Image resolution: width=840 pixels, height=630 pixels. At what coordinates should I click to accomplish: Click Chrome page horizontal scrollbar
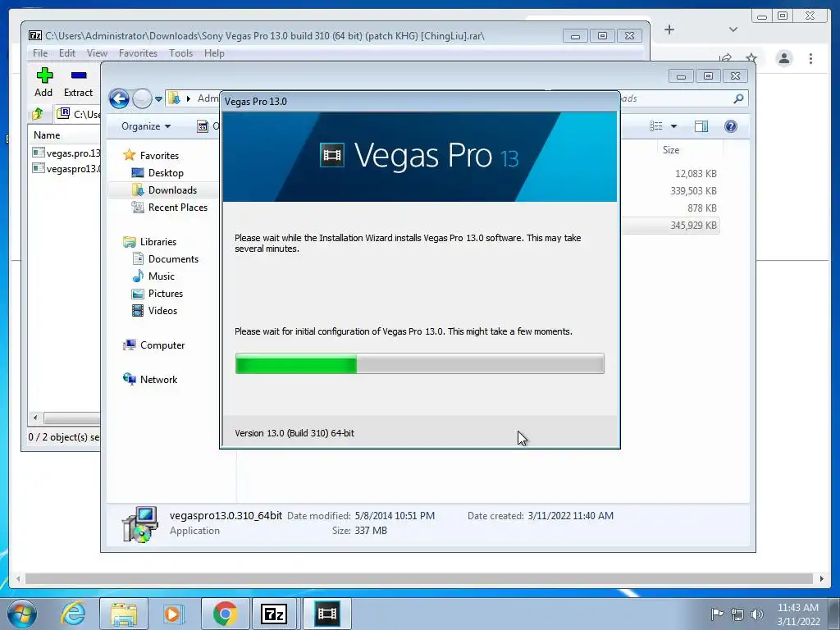tap(419, 578)
